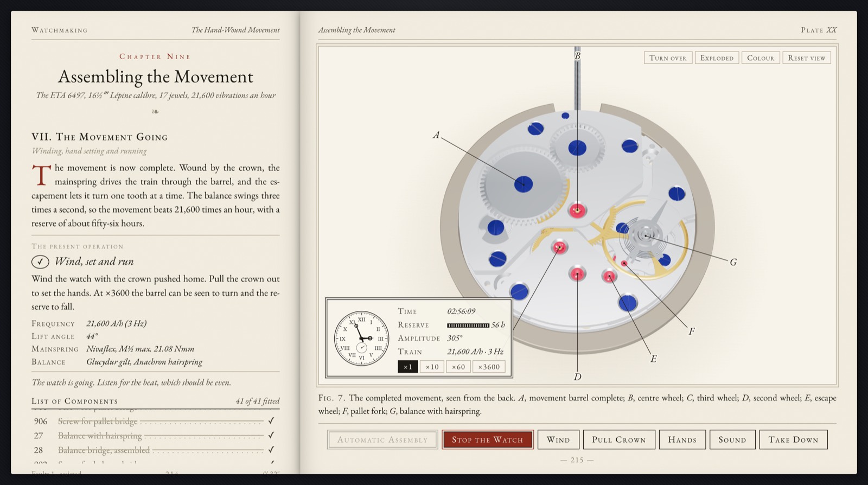Select the ×1 speed
Image resolution: width=868 pixels, height=485 pixels.
pyautogui.click(x=407, y=367)
